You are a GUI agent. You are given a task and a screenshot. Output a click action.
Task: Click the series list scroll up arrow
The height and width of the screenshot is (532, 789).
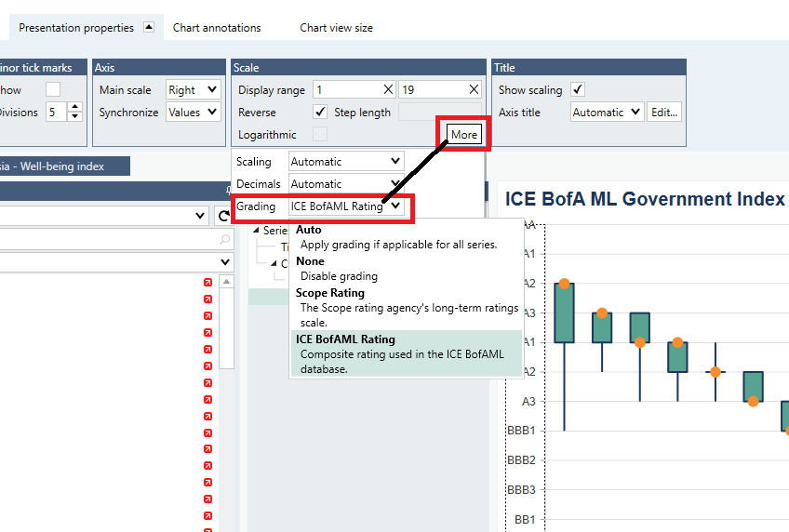click(x=226, y=282)
